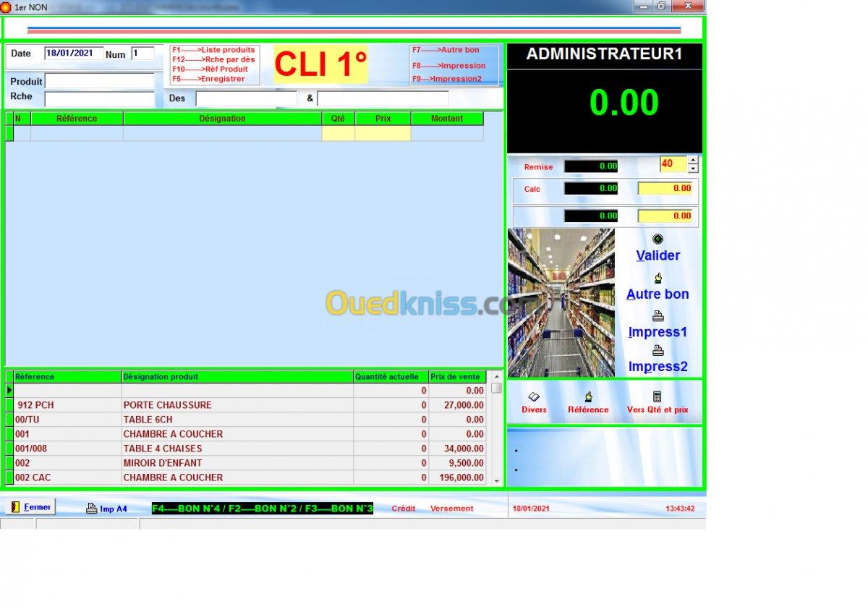Click the Imp A4 printer icon

92,509
